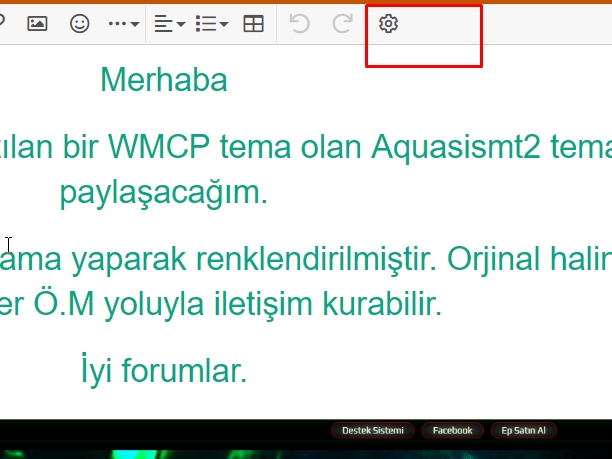The image size is (612, 459).
Task: Place cursor in the "İyi forumlar." line
Action: click(163, 371)
